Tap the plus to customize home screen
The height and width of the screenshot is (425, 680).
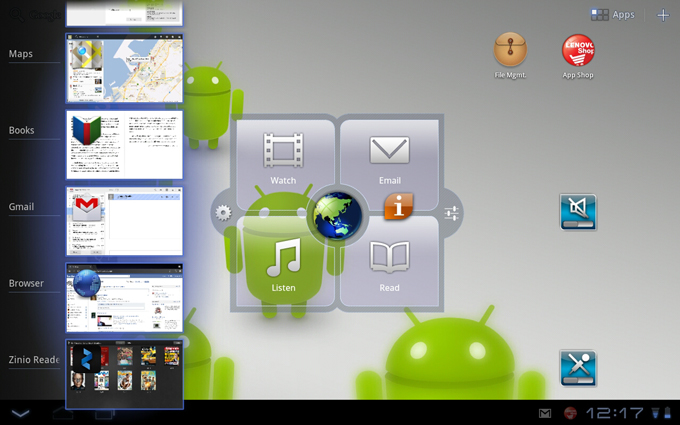663,15
